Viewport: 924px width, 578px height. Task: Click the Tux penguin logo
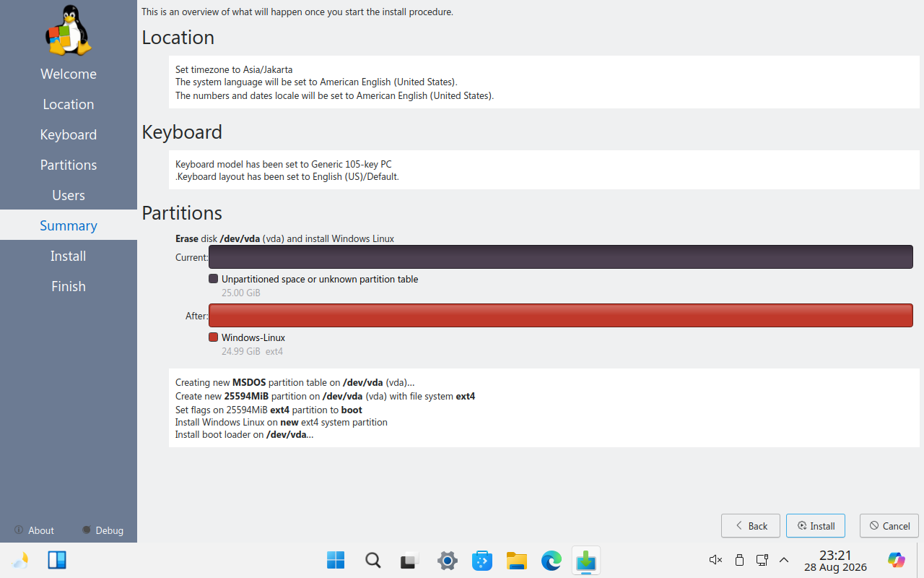(69, 30)
